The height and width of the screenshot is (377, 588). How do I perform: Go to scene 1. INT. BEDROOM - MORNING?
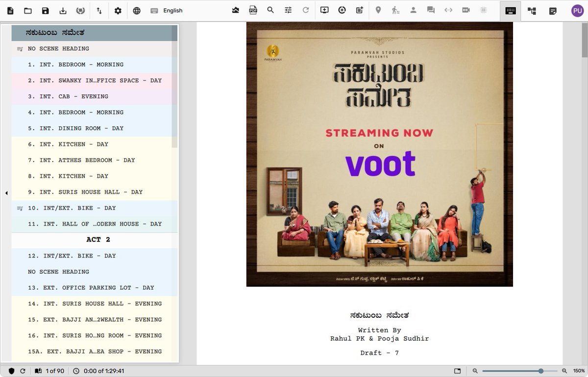[95, 65]
